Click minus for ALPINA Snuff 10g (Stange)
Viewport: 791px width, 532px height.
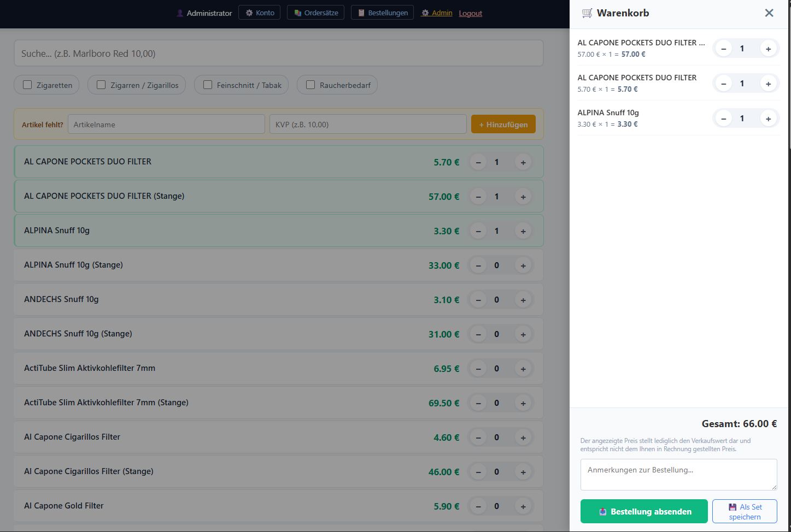click(478, 265)
